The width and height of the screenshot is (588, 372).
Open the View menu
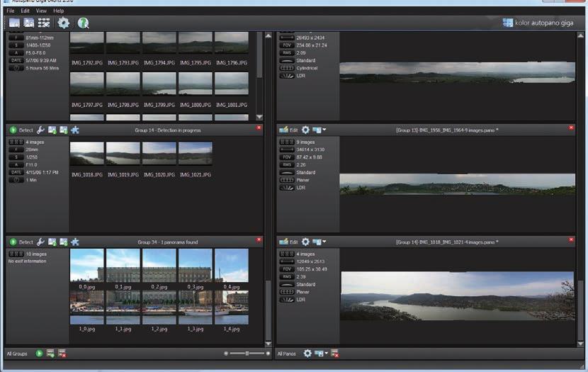pyautogui.click(x=41, y=11)
